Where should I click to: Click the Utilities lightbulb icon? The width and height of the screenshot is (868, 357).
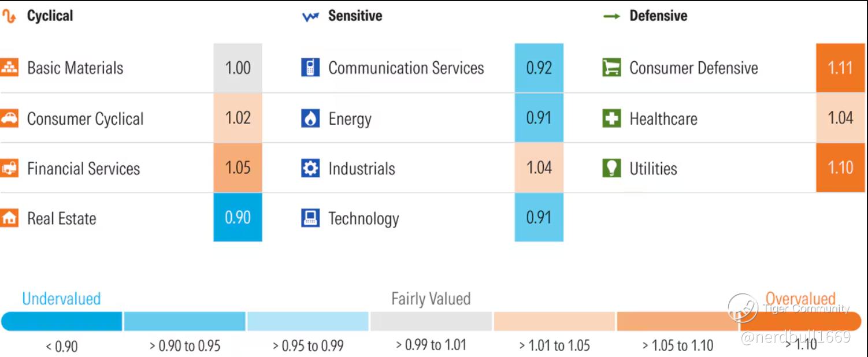(x=611, y=169)
